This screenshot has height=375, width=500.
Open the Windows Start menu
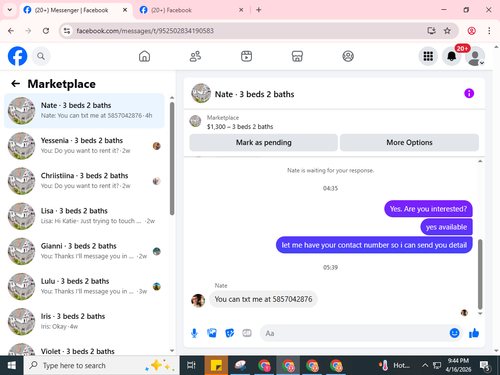12,365
